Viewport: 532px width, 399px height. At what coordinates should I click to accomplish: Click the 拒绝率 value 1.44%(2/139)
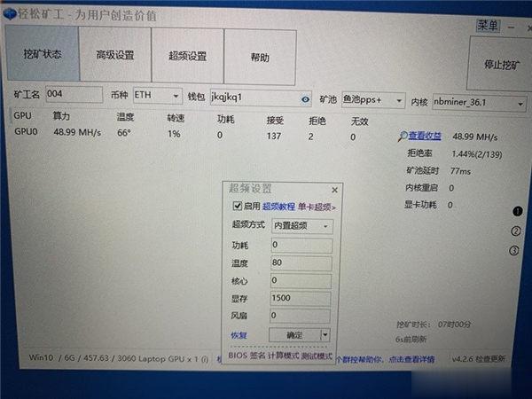pos(477,154)
